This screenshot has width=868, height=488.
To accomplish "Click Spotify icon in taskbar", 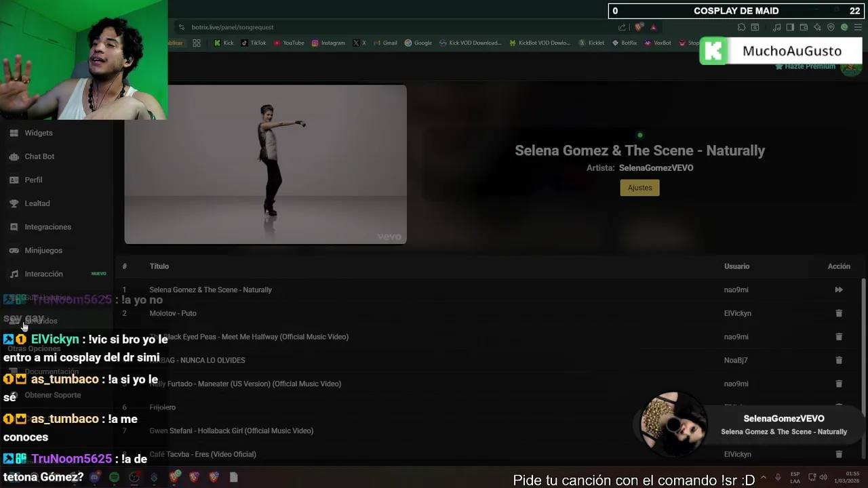I will pos(115,477).
